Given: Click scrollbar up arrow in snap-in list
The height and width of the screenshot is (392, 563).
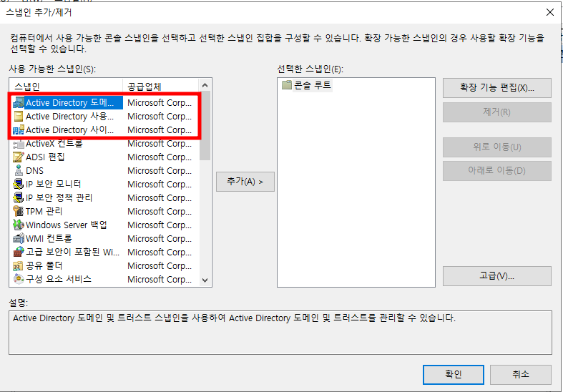Looking at the screenshot, I should [205, 85].
